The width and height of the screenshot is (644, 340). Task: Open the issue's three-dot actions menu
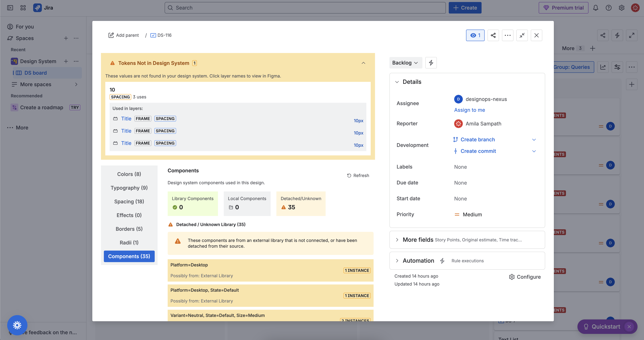(x=508, y=35)
